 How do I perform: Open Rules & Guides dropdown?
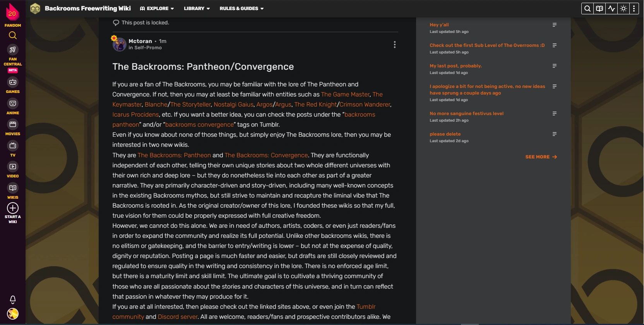click(241, 9)
